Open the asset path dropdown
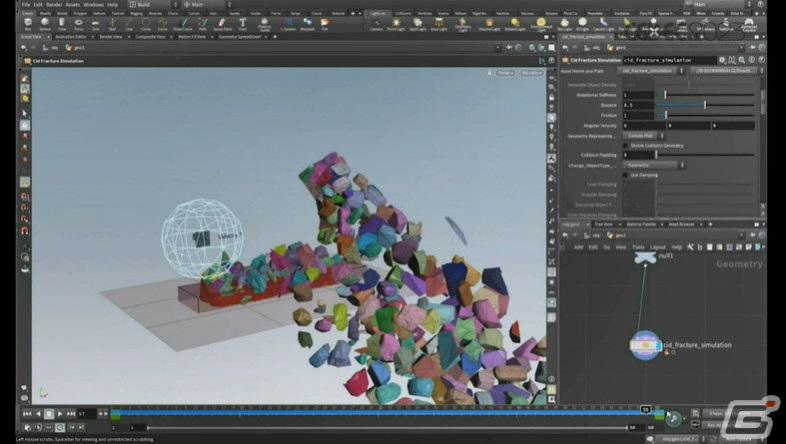This screenshot has width=786, height=444. click(x=727, y=71)
